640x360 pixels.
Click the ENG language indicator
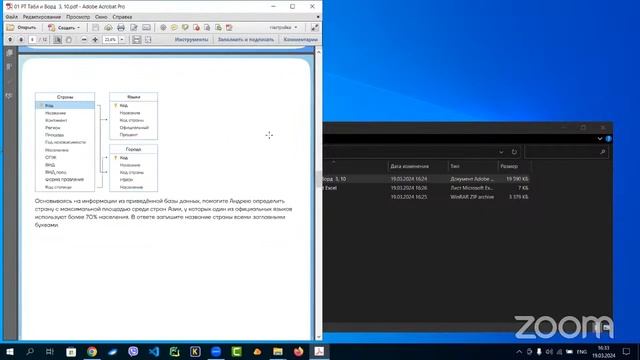(x=582, y=352)
